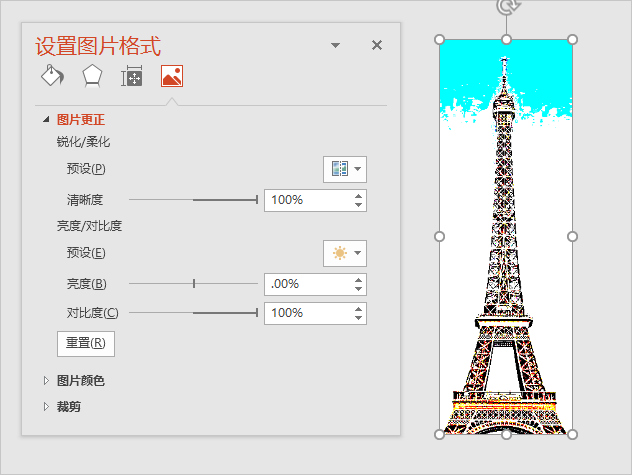Click the picture's top-right resize handle
632x475 pixels.
[572, 40]
